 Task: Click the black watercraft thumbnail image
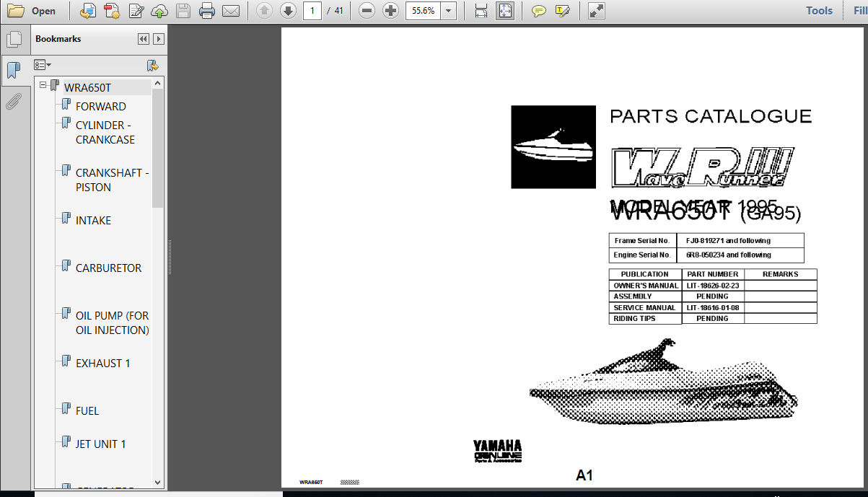point(553,147)
